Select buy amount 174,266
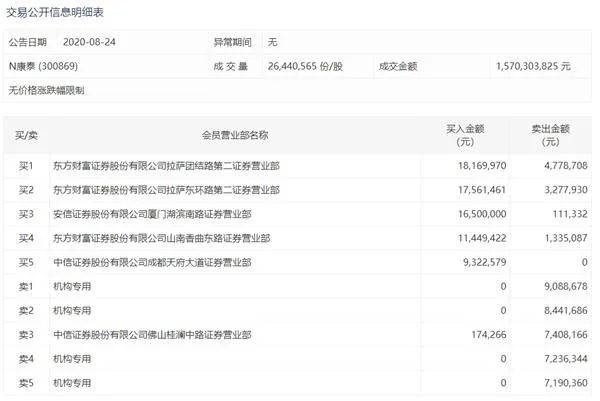This screenshot has width=600, height=401. [489, 335]
